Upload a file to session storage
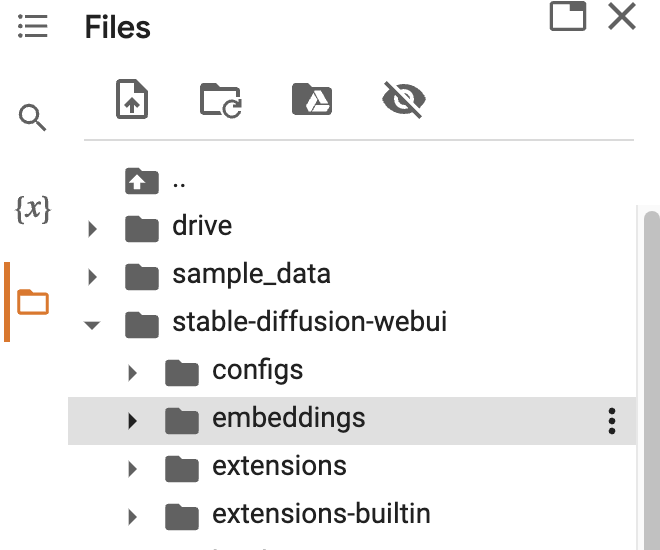The height and width of the screenshot is (550, 660). pyautogui.click(x=133, y=100)
